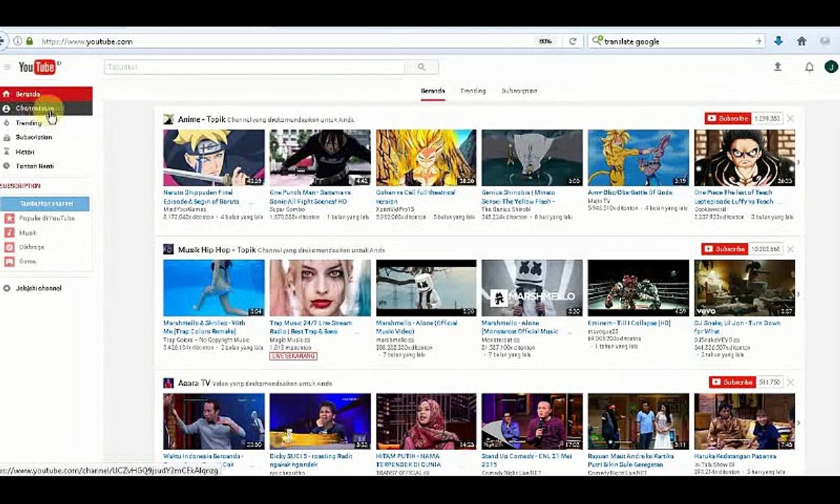Click the Acara TV channel avatar
Screen dimensions: 840x504
169,383
